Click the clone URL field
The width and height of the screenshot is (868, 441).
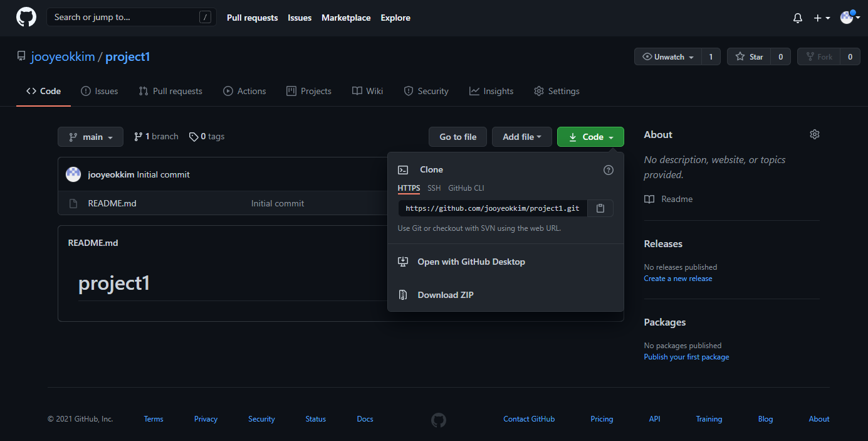pyautogui.click(x=493, y=208)
